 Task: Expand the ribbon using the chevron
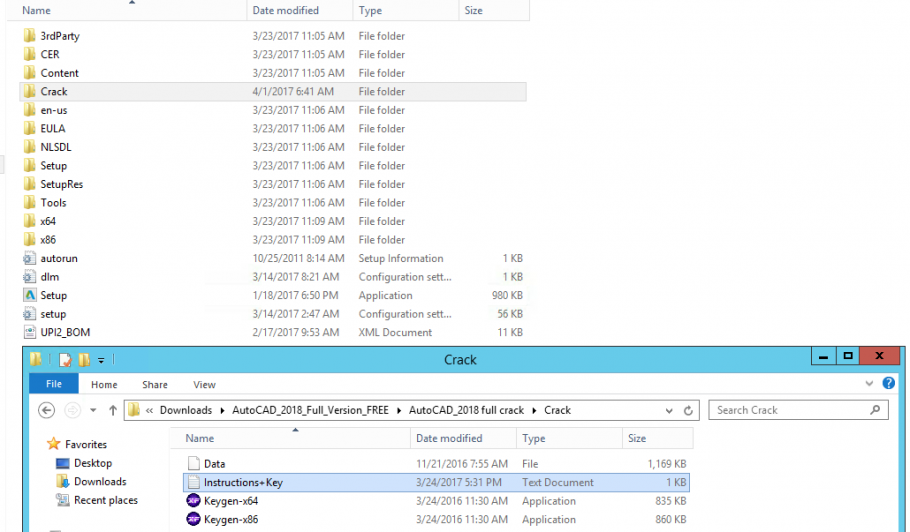pyautogui.click(x=869, y=383)
